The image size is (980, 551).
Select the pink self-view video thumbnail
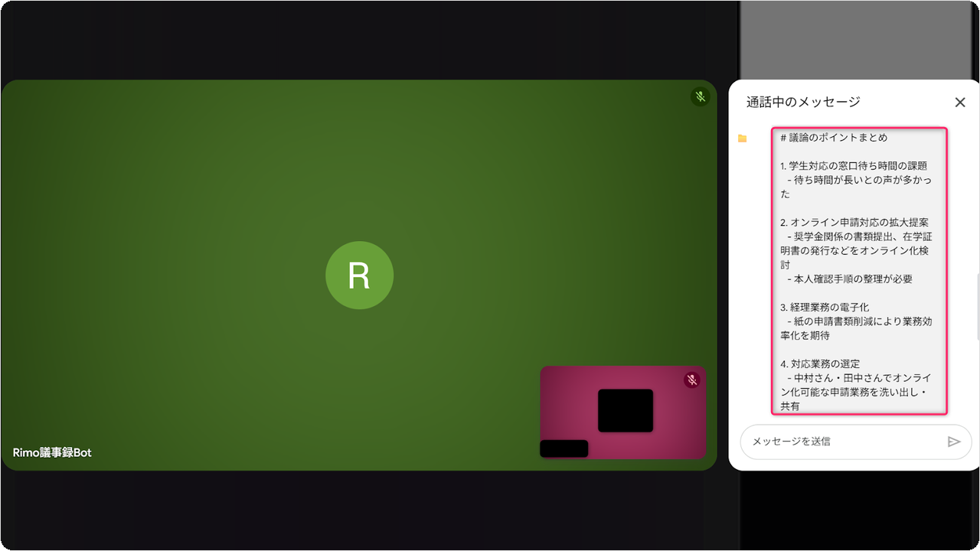[x=622, y=412]
